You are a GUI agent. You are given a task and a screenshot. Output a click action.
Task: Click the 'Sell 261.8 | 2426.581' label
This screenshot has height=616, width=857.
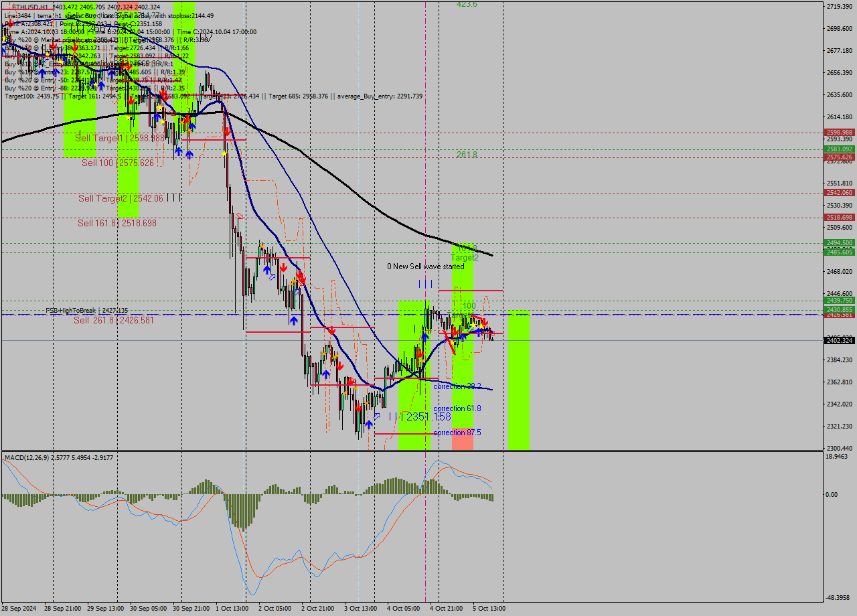pos(113,320)
